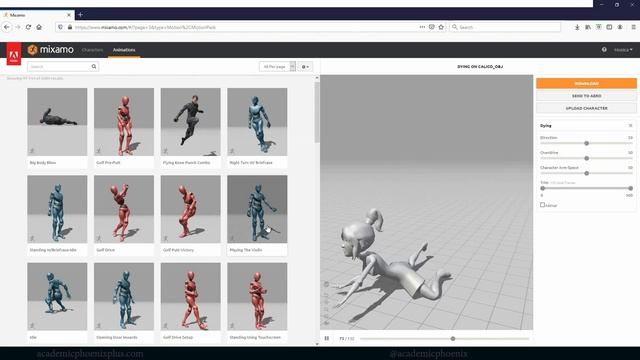Click the search magnifier in animation search
640x360 pixels.
coord(94,67)
